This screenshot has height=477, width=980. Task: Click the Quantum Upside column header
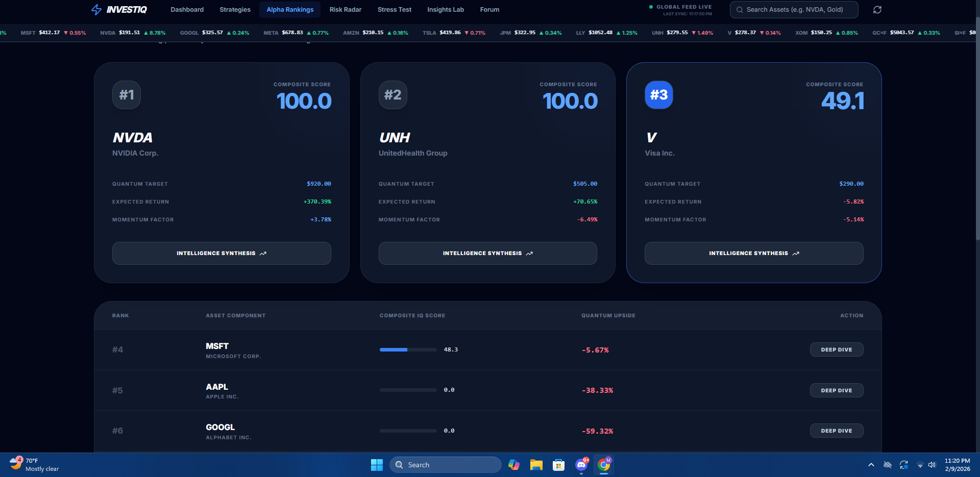[608, 316]
